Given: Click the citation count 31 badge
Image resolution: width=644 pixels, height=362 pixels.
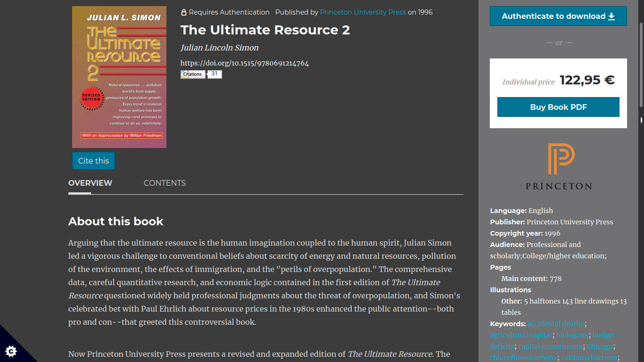Looking at the screenshot, I should 215,74.
